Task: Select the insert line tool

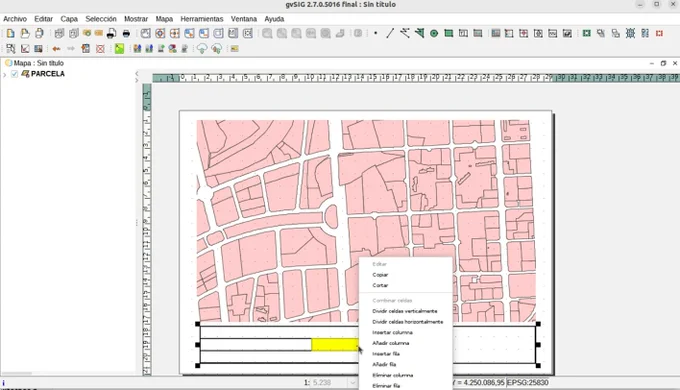Action: (390, 33)
